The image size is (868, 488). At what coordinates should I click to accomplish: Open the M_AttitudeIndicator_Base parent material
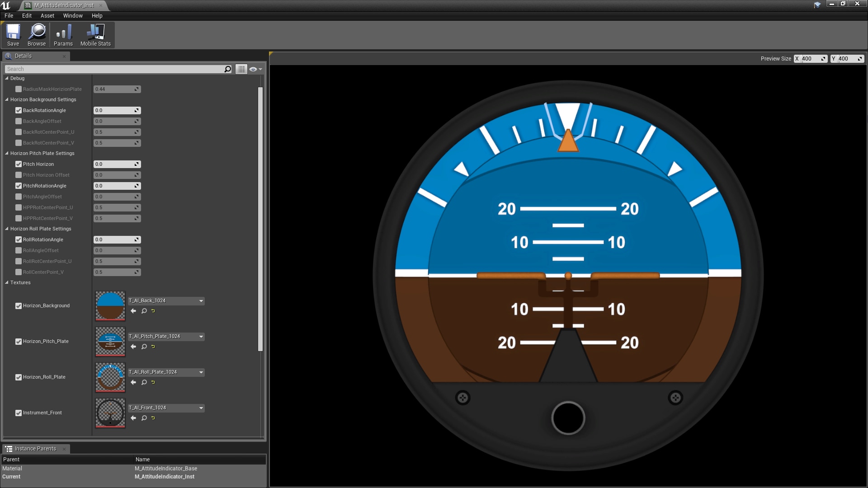tap(165, 469)
